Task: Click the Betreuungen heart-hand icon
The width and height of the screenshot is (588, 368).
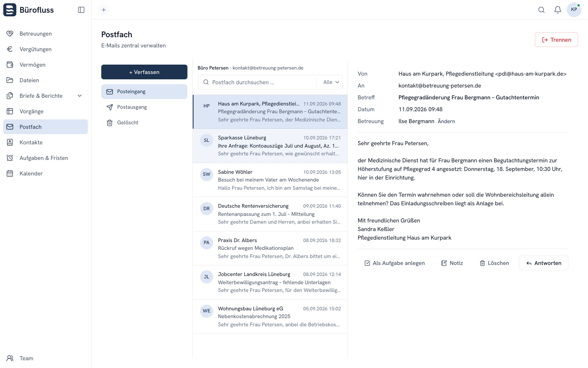Action: click(10, 34)
